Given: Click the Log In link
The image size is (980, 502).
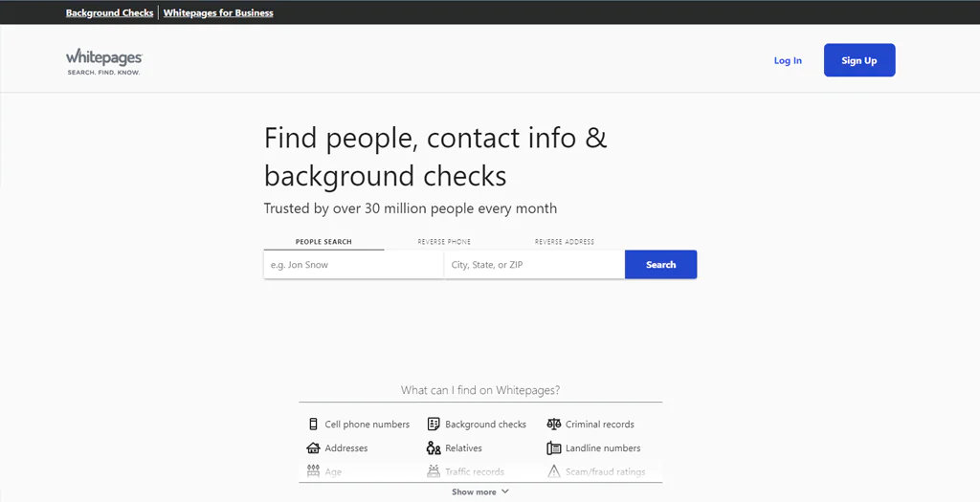Looking at the screenshot, I should tap(788, 60).
